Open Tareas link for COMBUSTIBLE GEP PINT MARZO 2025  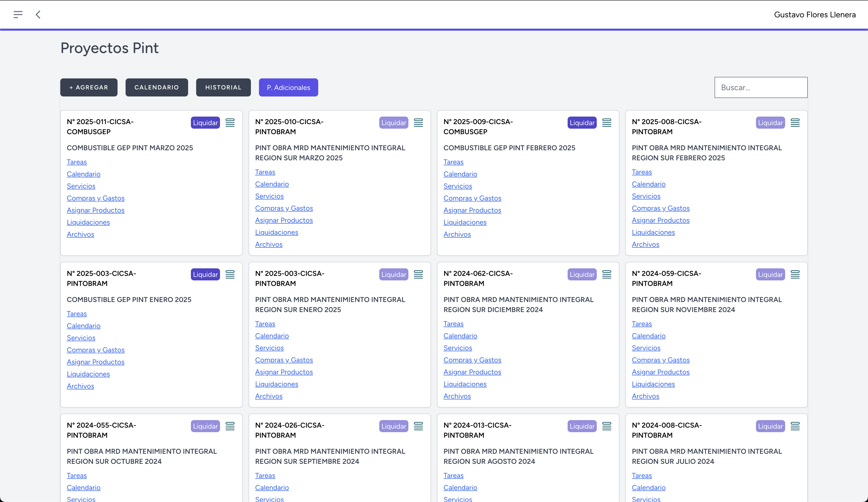pos(76,162)
